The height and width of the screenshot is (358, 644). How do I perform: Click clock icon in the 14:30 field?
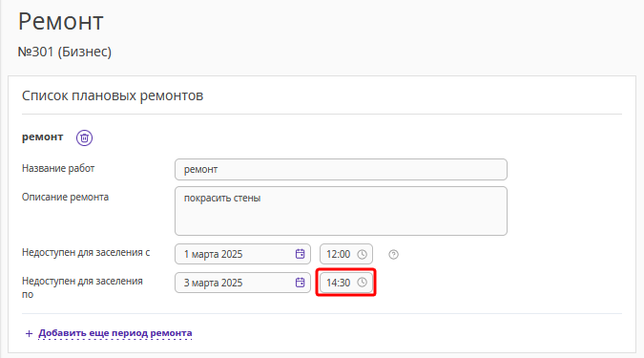click(x=362, y=283)
